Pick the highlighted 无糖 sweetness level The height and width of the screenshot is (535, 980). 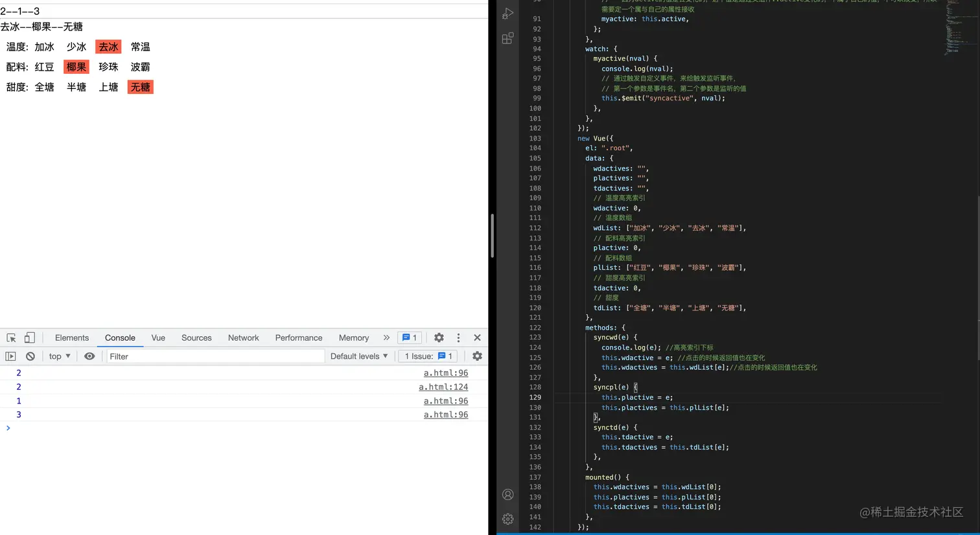[x=140, y=87]
